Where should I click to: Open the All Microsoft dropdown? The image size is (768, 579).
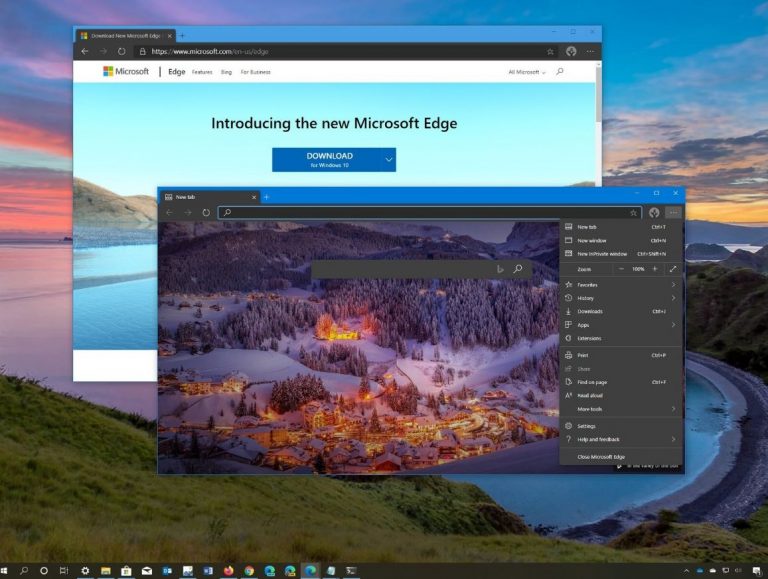click(x=527, y=72)
